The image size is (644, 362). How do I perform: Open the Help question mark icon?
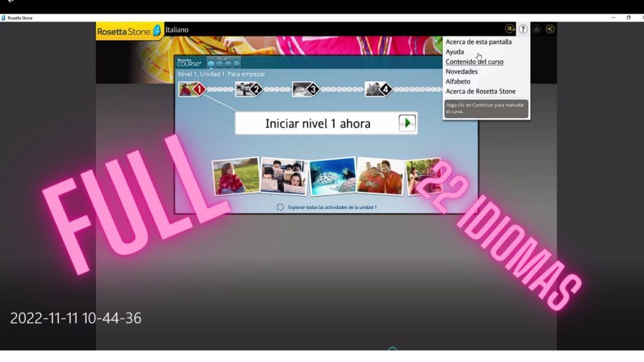[523, 28]
